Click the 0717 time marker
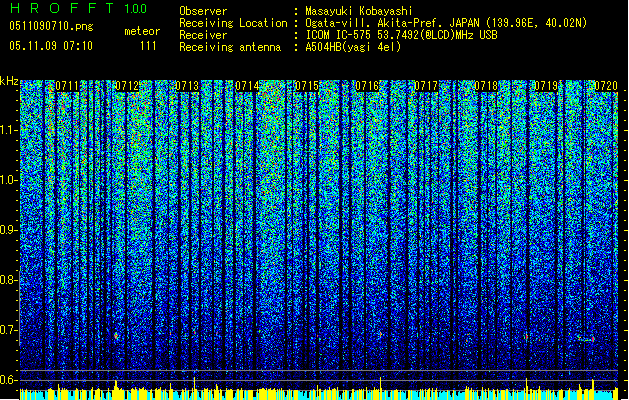This screenshot has height=400, width=629. pos(426,86)
